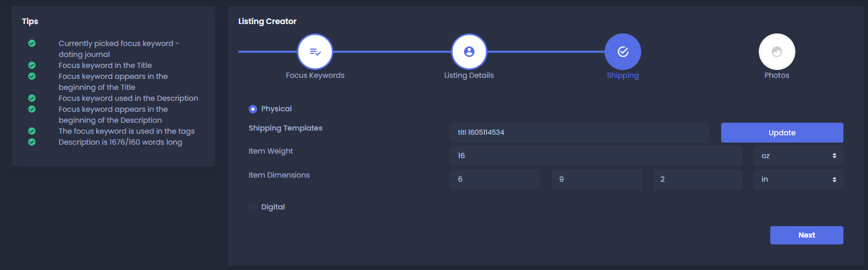Click the Shipping step label
The width and height of the screenshot is (868, 270).
point(623,75)
